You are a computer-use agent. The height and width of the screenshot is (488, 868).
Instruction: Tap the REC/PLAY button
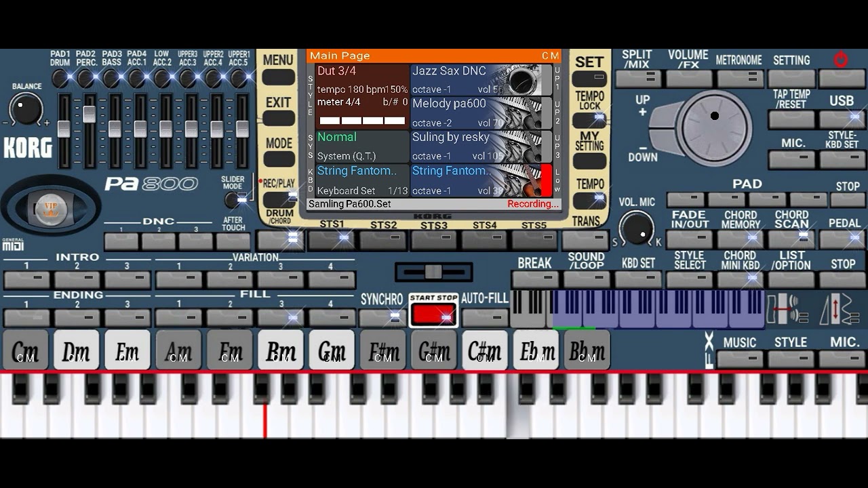click(279, 199)
